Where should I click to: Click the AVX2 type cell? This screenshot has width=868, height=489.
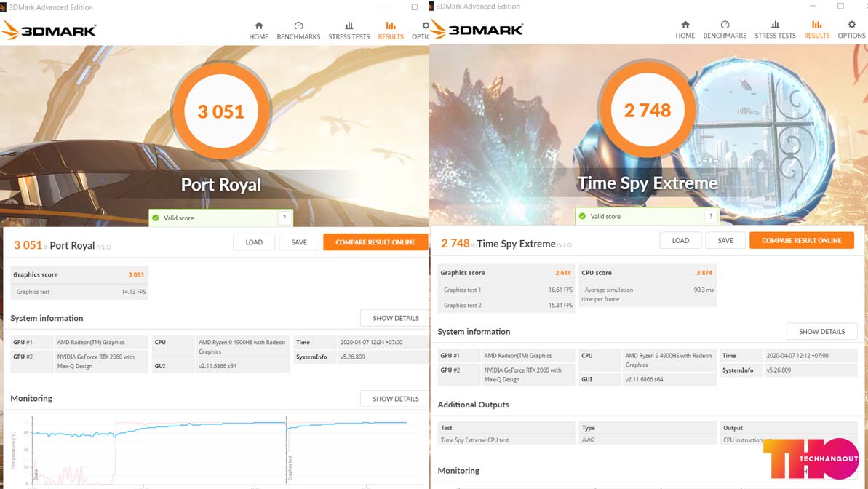pyautogui.click(x=647, y=440)
